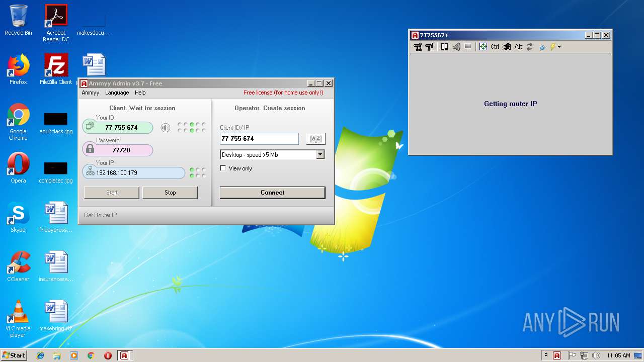Click the IP address 192.168.100.179
Viewport: 644px width, 362px height.
pyautogui.click(x=117, y=173)
